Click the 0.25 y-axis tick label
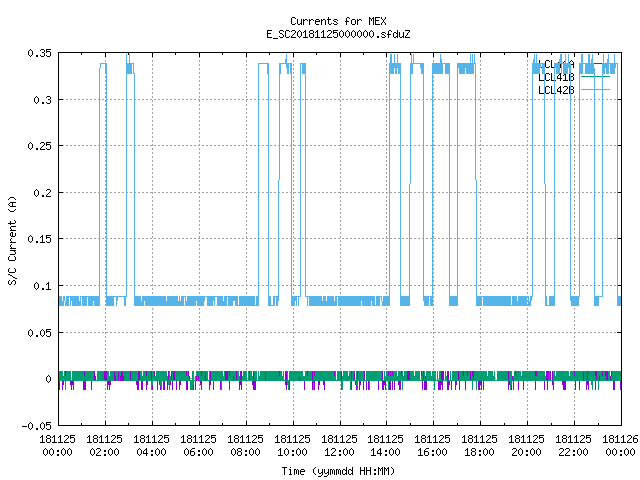The image size is (640, 480). [x=40, y=146]
